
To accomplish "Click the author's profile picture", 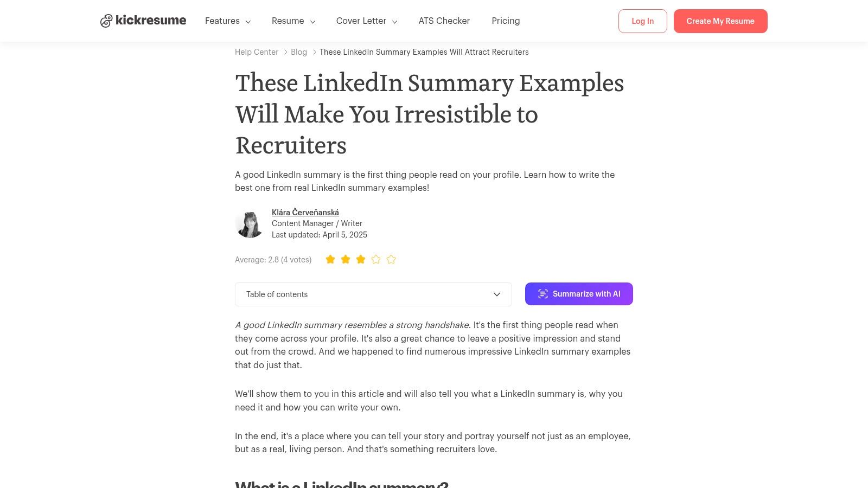I will 249,223.
